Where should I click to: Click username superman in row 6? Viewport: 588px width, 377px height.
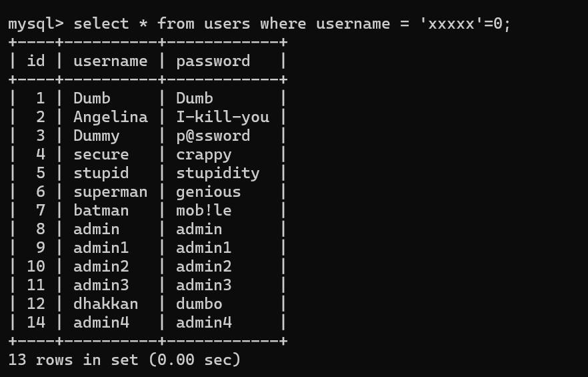111,193
